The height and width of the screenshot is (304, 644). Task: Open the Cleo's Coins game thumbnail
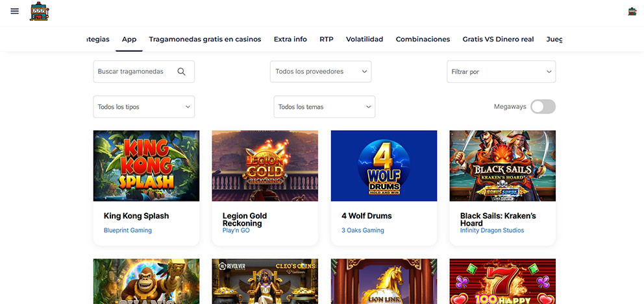point(265,281)
